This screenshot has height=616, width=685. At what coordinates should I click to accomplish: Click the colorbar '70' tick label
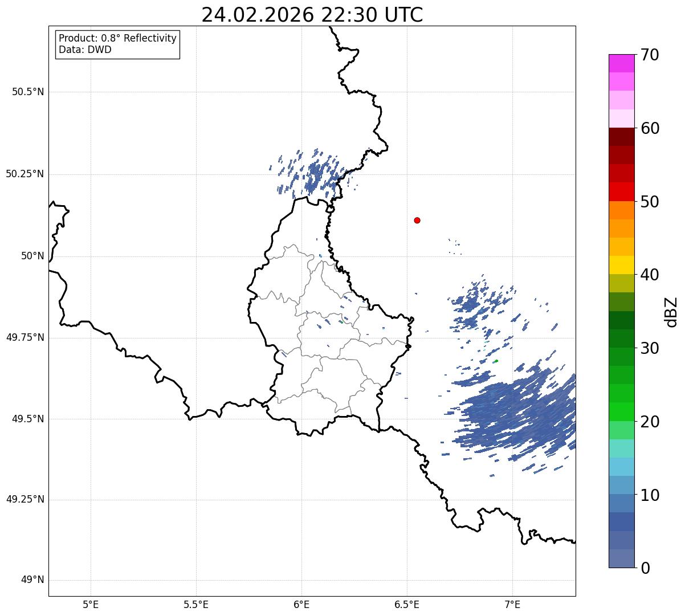point(650,55)
